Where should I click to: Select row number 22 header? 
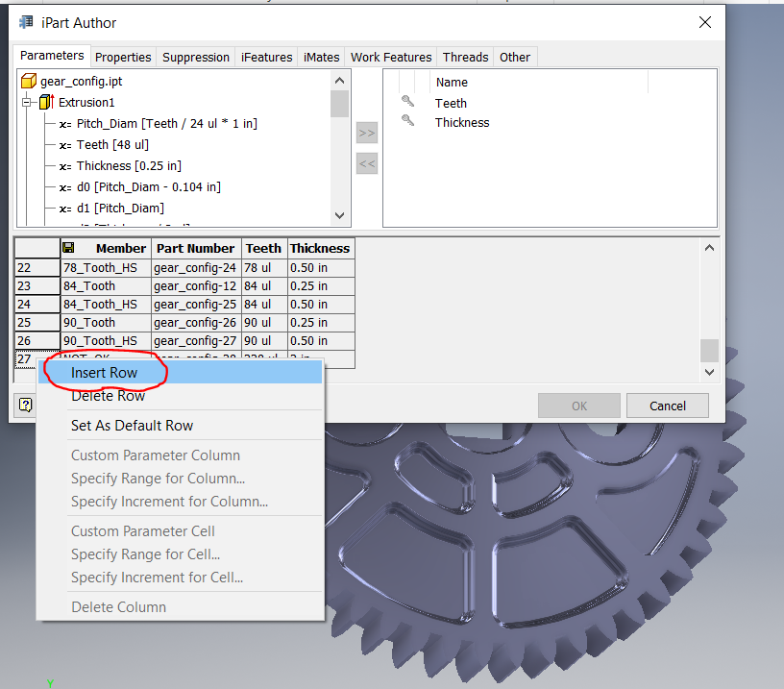click(x=37, y=267)
